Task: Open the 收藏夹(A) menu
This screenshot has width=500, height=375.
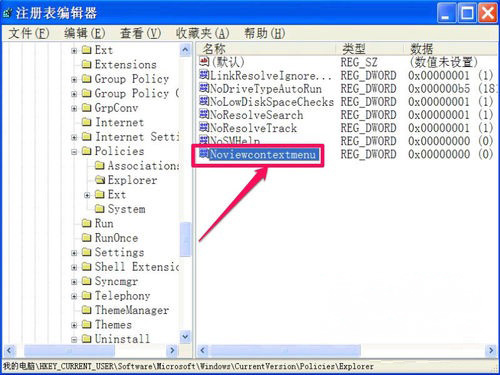Action: pyautogui.click(x=202, y=33)
